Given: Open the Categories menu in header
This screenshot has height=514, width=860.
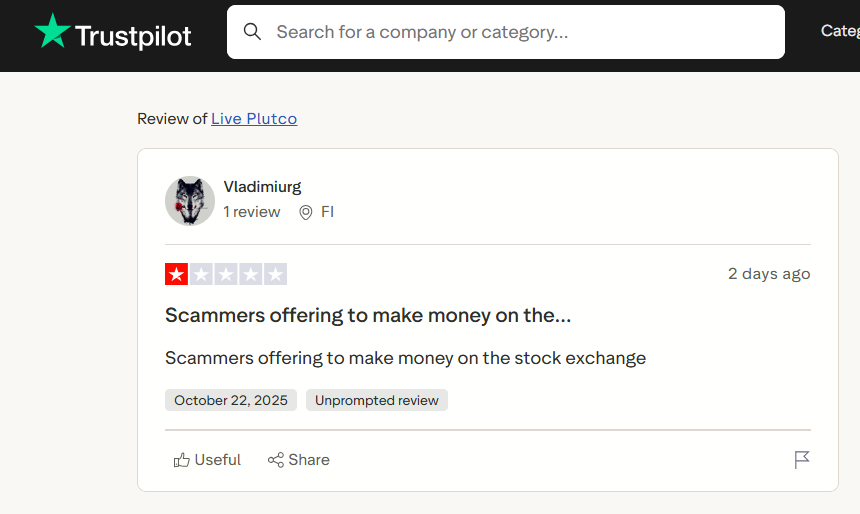Looking at the screenshot, I should click(x=840, y=31).
